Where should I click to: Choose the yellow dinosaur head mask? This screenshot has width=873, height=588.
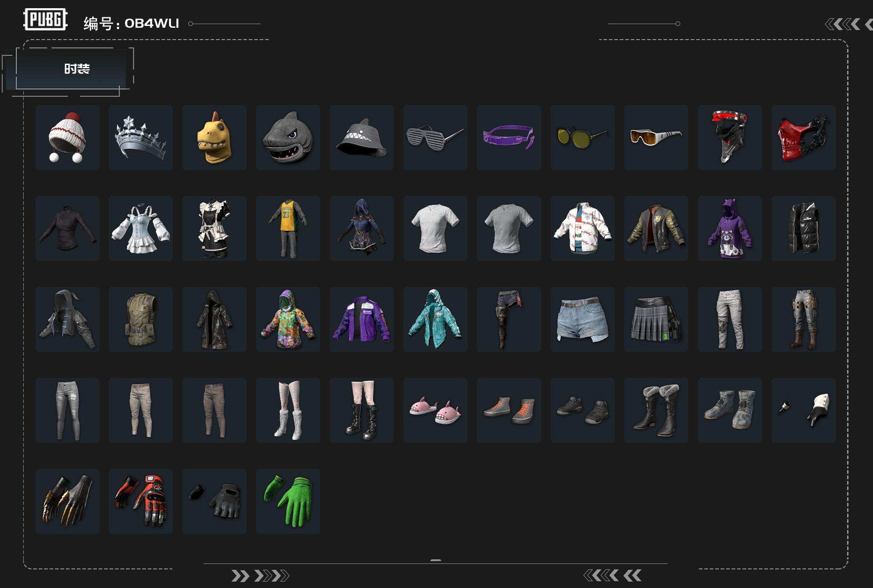click(214, 137)
